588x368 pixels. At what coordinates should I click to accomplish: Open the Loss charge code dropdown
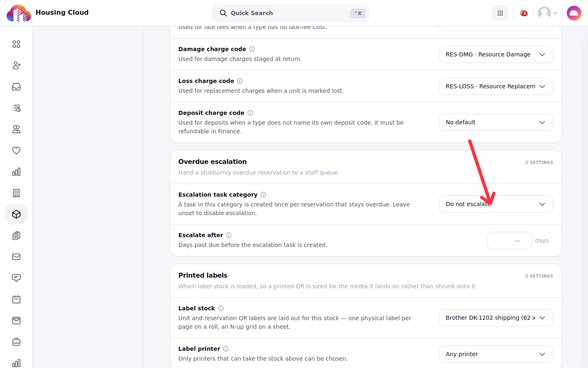[x=496, y=86]
